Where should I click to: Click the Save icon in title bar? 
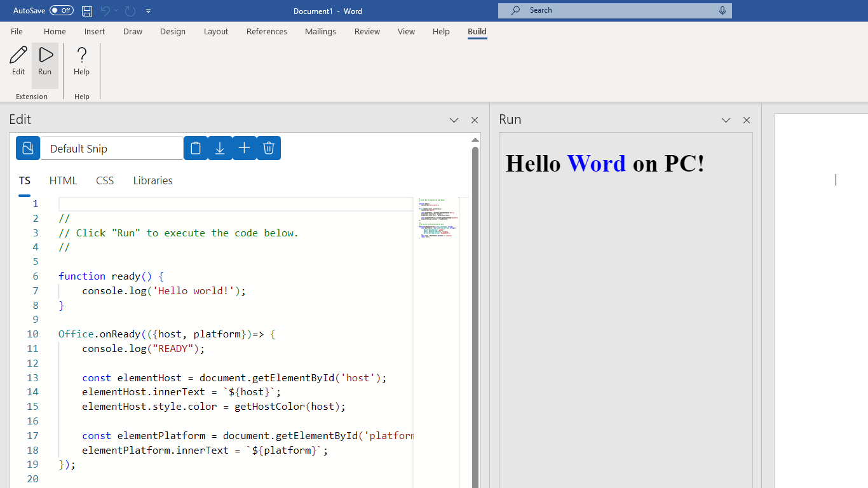[87, 11]
